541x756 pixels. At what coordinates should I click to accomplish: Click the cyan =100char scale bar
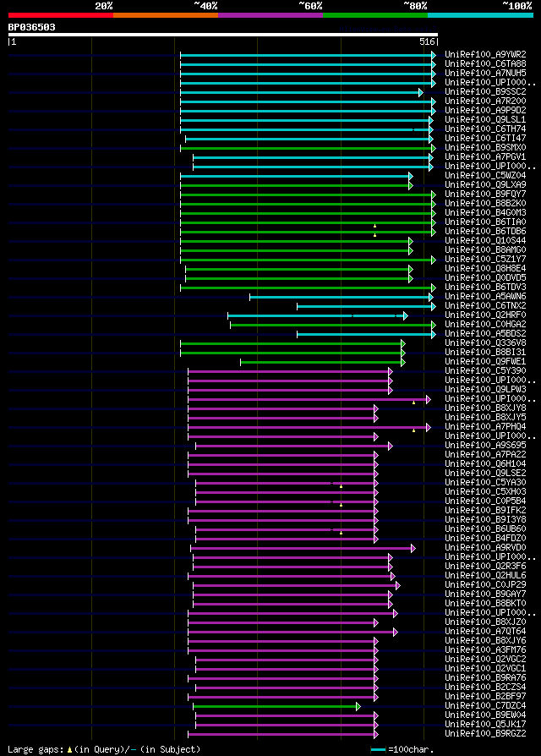coord(379,750)
